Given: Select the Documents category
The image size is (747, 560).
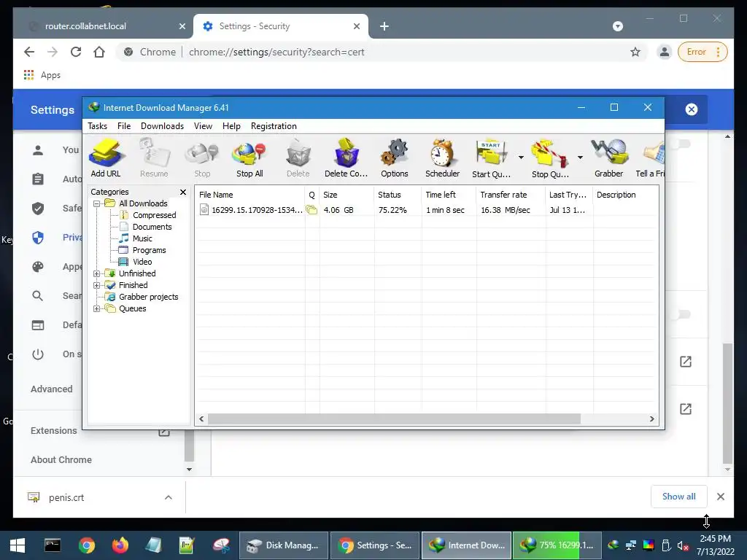Looking at the screenshot, I should click(152, 227).
